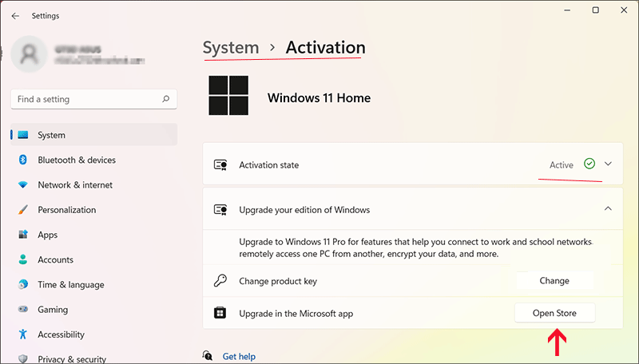This screenshot has width=639, height=364.
Task: Click the user profile avatar picture
Action: tap(30, 54)
